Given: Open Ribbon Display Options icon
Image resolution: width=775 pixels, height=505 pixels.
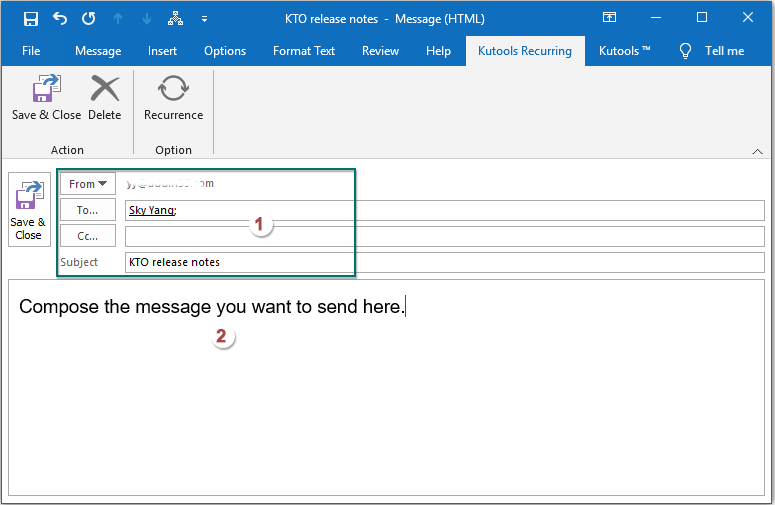Looking at the screenshot, I should point(609,18).
